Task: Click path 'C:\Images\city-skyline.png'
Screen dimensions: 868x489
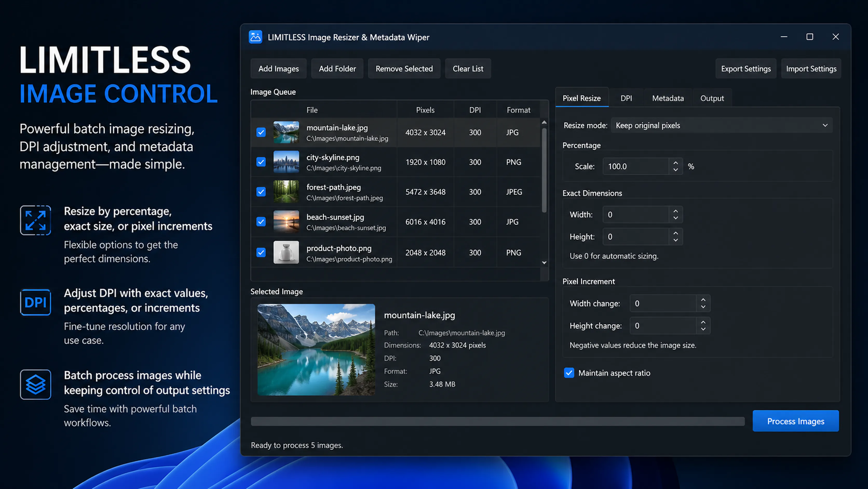Action: [344, 168]
